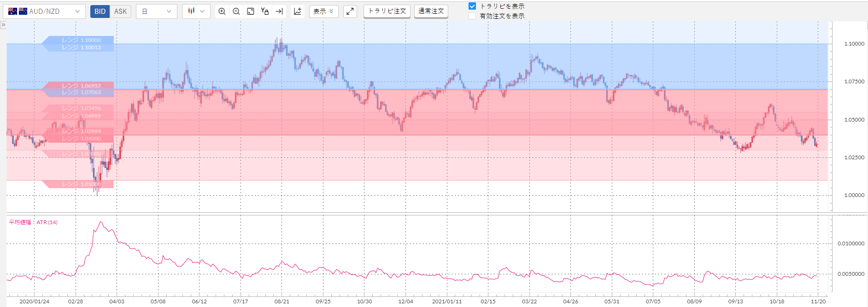
Task: Zoom out of the chart
Action: pyautogui.click(x=236, y=12)
